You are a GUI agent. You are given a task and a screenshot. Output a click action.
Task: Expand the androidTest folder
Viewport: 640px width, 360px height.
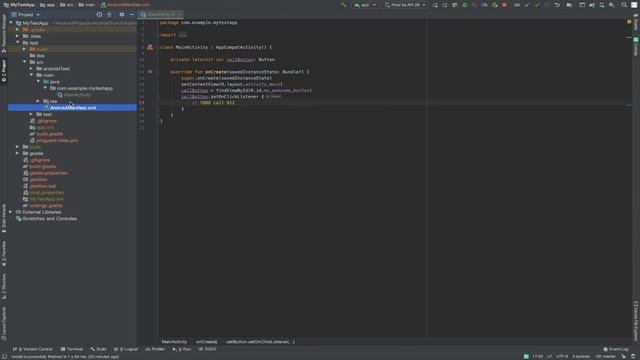coord(31,69)
